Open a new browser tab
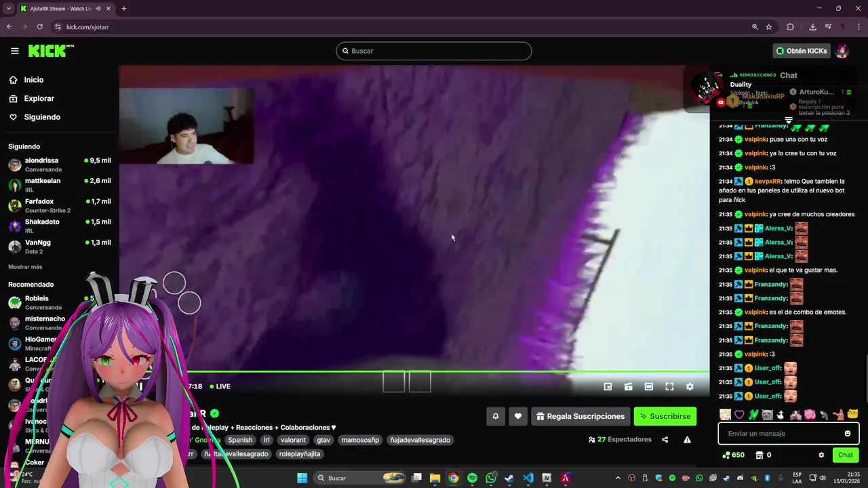 [x=124, y=9]
